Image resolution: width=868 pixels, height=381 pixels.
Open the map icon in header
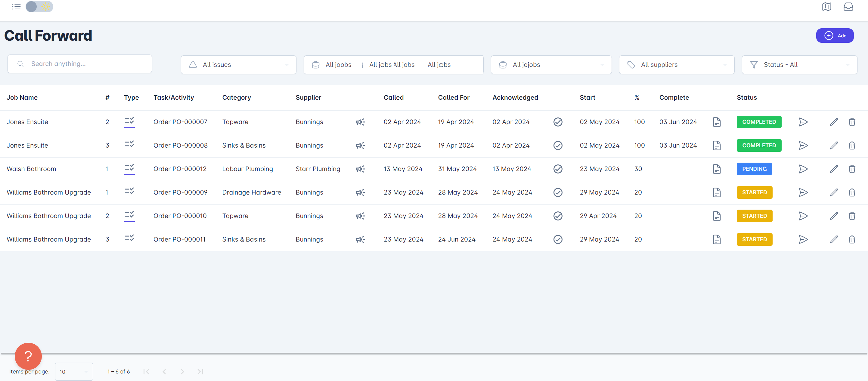pyautogui.click(x=826, y=7)
